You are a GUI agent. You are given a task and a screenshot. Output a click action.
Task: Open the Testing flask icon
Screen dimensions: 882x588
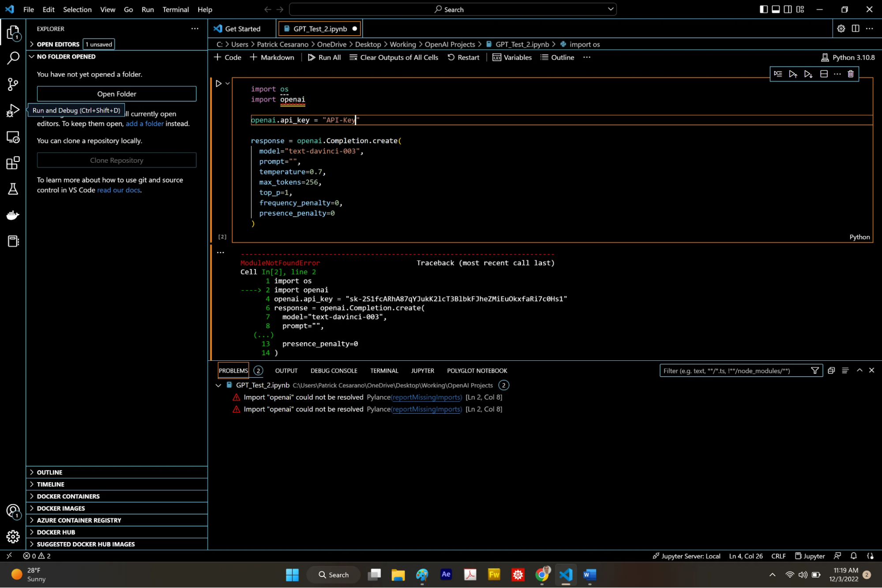click(13, 189)
